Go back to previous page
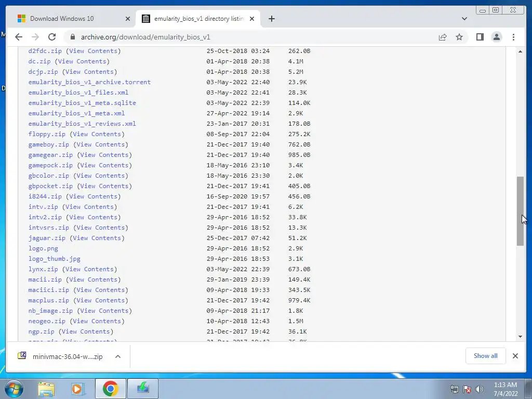This screenshot has height=399, width=532. coord(19,37)
